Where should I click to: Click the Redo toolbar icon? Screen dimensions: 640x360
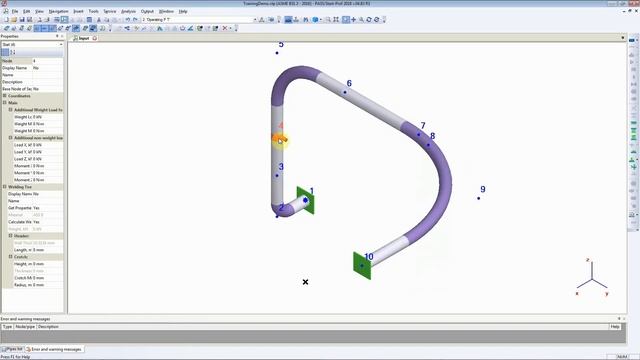click(x=136, y=20)
